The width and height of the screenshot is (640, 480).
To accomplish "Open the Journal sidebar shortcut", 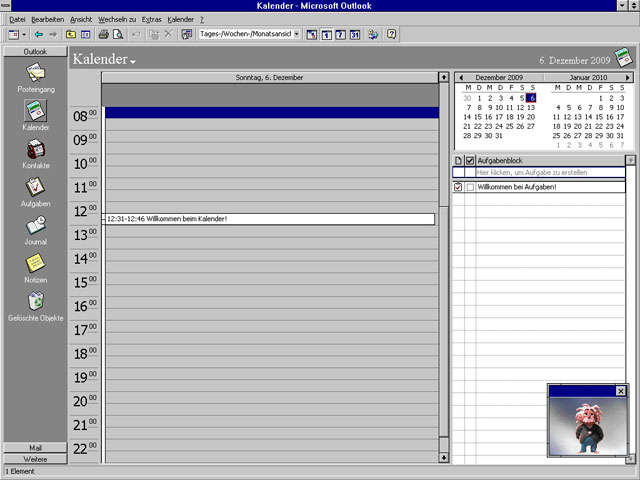I will pyautogui.click(x=35, y=229).
